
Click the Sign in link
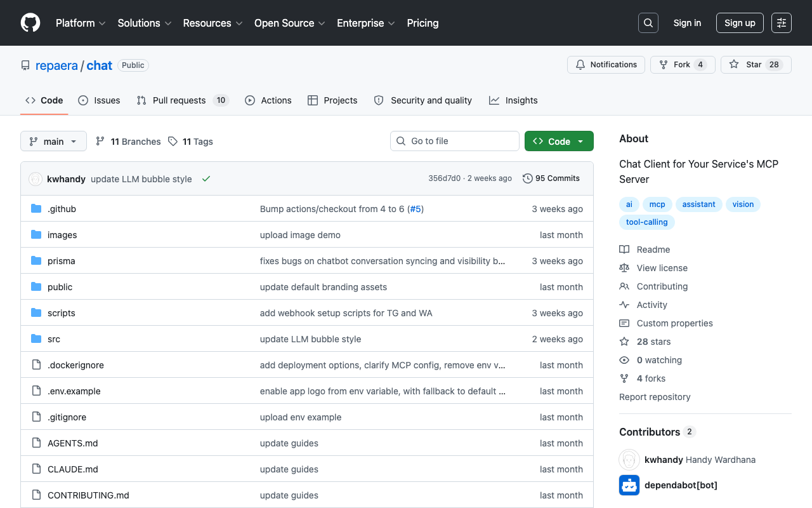pyautogui.click(x=687, y=23)
